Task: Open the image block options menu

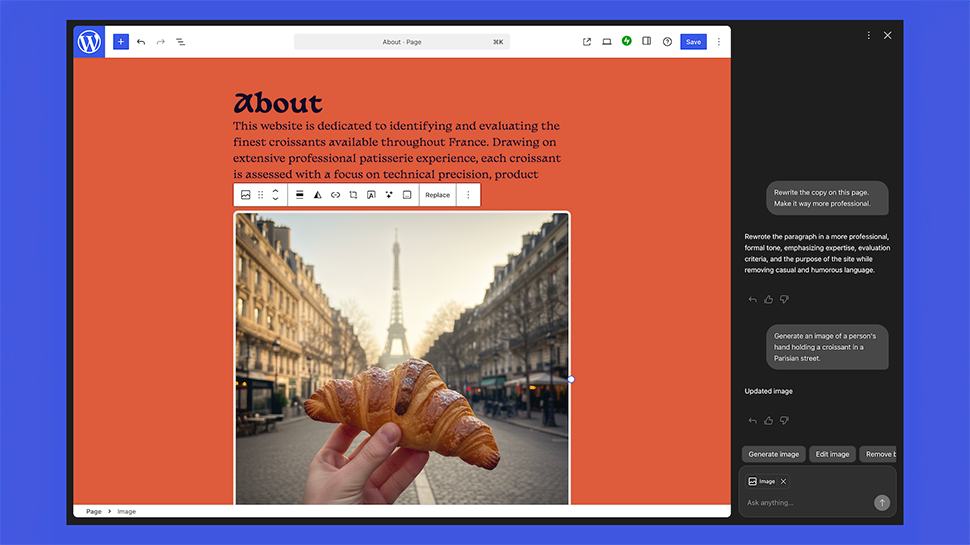Action: 468,195
